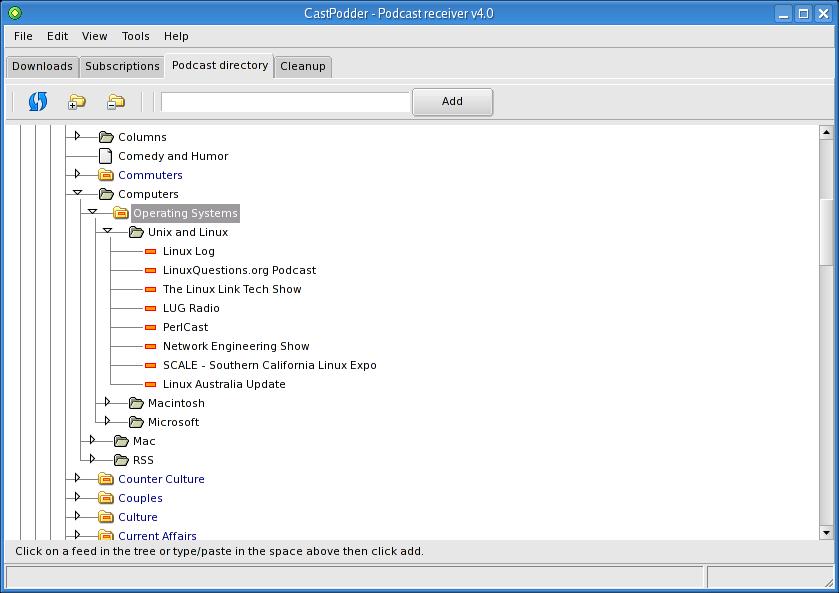839x593 pixels.
Task: Open the Tools menu
Action: 135,36
